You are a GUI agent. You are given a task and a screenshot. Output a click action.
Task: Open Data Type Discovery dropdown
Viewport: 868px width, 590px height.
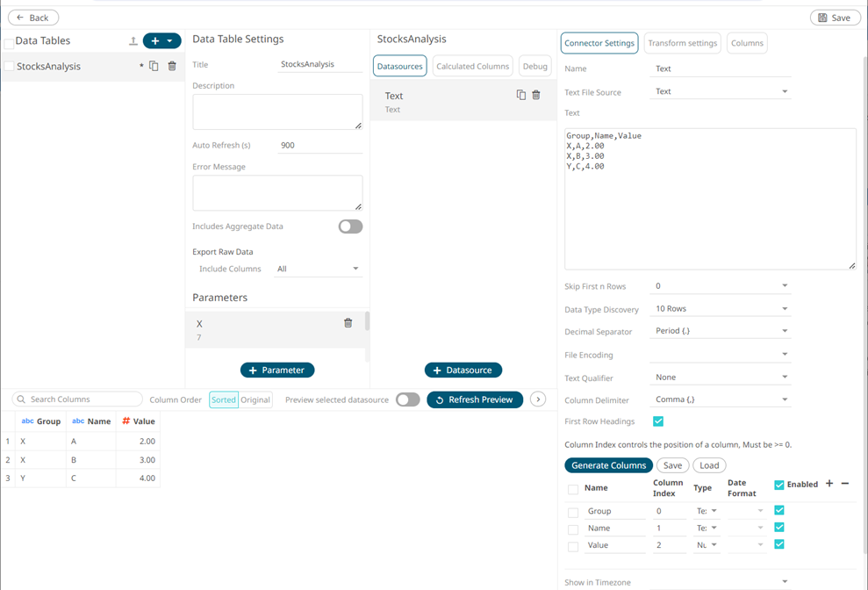pos(720,308)
